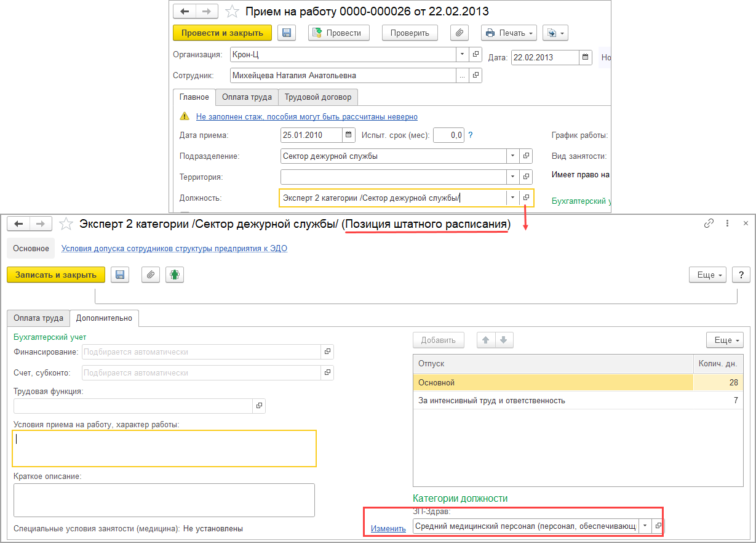
Task: Click into the Краткое описание text field
Action: pyautogui.click(x=164, y=499)
